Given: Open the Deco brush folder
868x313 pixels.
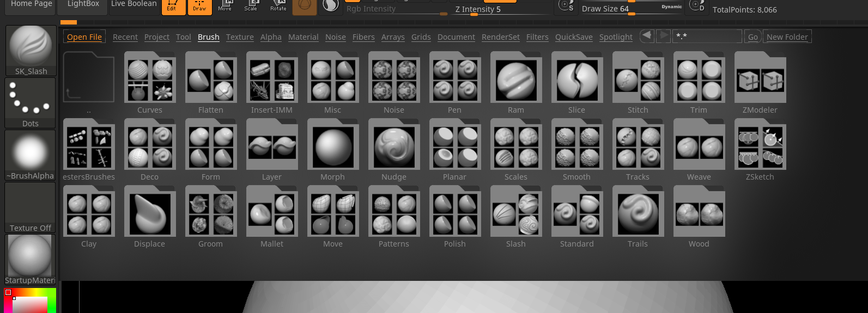Looking at the screenshot, I should (x=150, y=145).
